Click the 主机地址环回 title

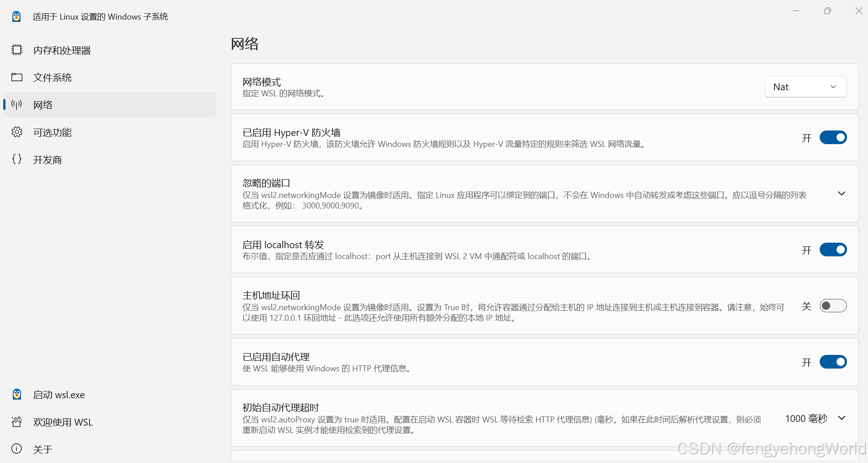pos(271,295)
